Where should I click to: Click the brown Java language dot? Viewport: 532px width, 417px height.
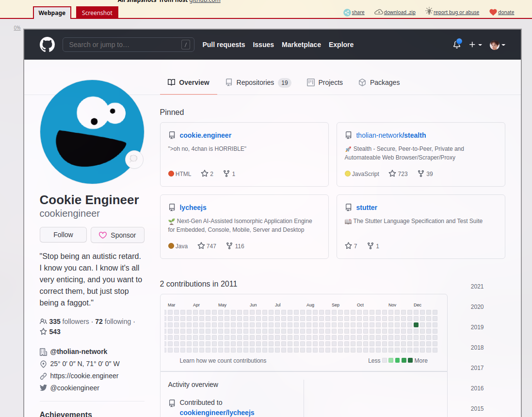click(x=171, y=246)
